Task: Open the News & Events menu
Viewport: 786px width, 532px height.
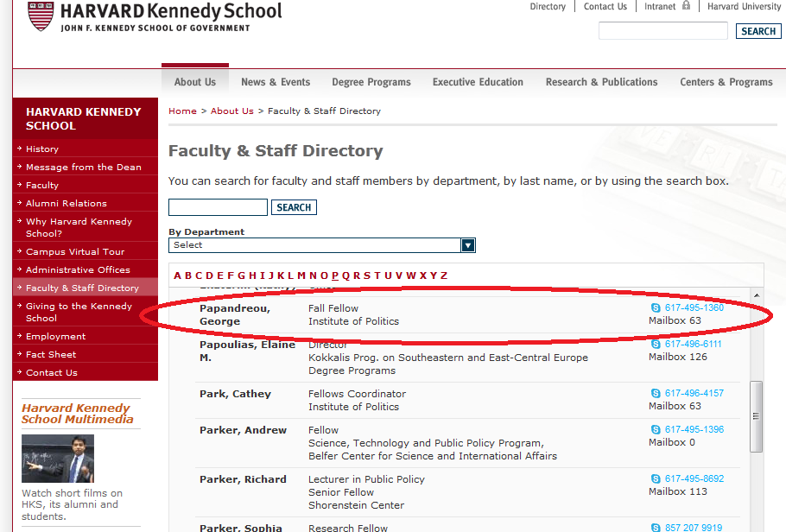Action: (x=276, y=82)
